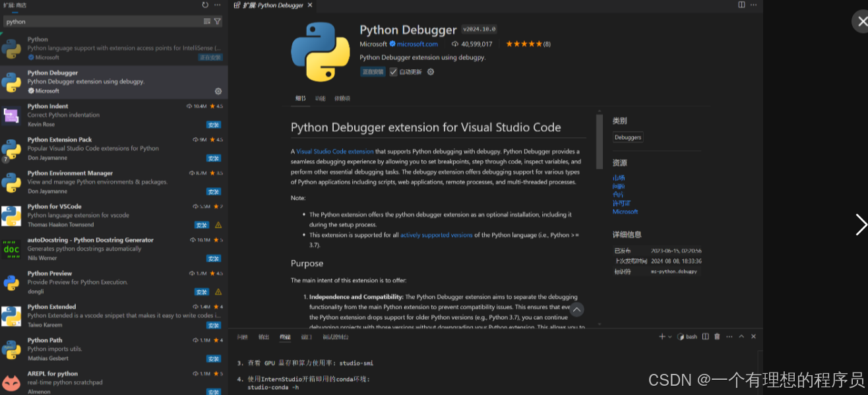This screenshot has height=395, width=868.
Task: Clear the extension search results icon
Action: (x=207, y=22)
